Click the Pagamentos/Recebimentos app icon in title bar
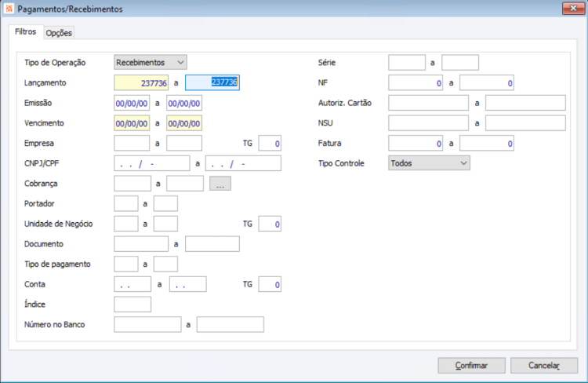The width and height of the screenshot is (588, 383). tap(9, 9)
